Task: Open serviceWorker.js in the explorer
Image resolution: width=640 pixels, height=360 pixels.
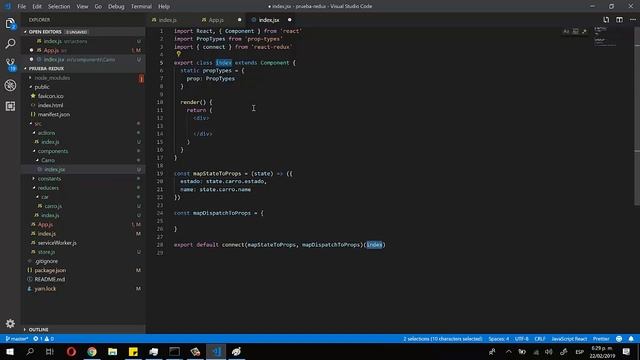Action: pyautogui.click(x=57, y=243)
